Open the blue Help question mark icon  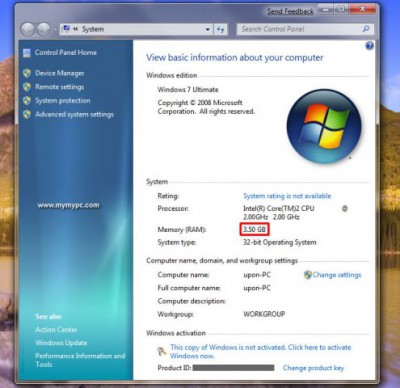(369, 46)
